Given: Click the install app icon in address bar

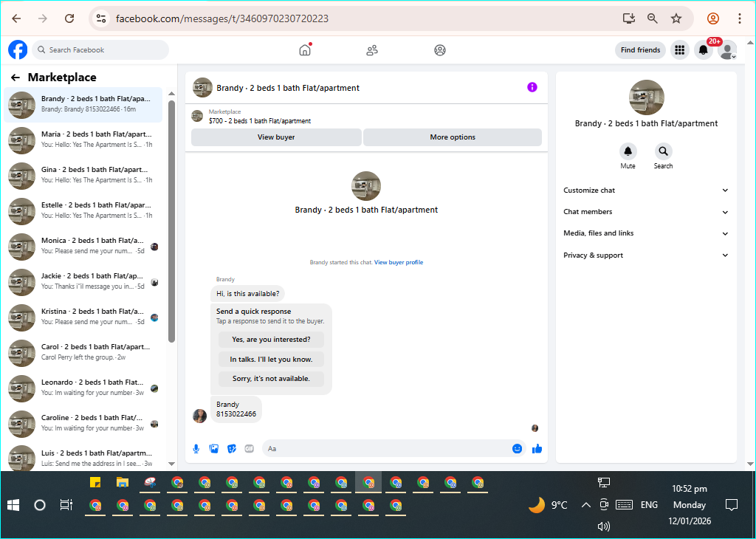Looking at the screenshot, I should point(628,18).
